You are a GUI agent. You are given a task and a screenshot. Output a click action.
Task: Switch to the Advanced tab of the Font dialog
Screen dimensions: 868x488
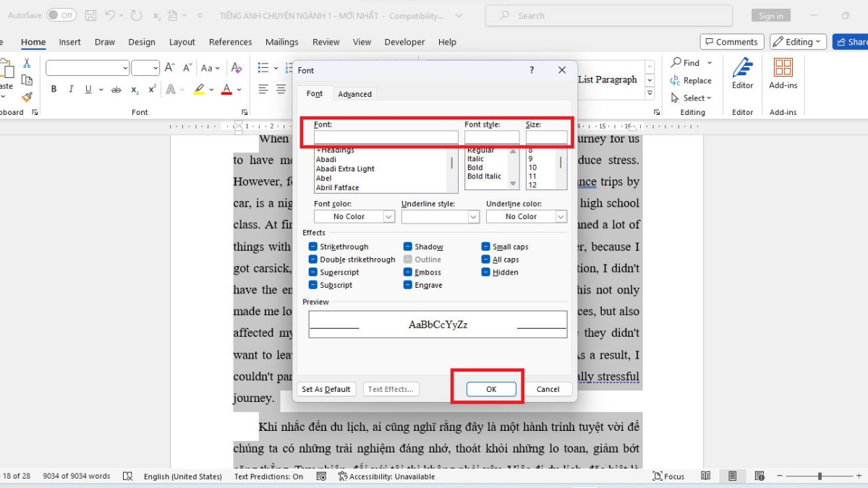(355, 93)
